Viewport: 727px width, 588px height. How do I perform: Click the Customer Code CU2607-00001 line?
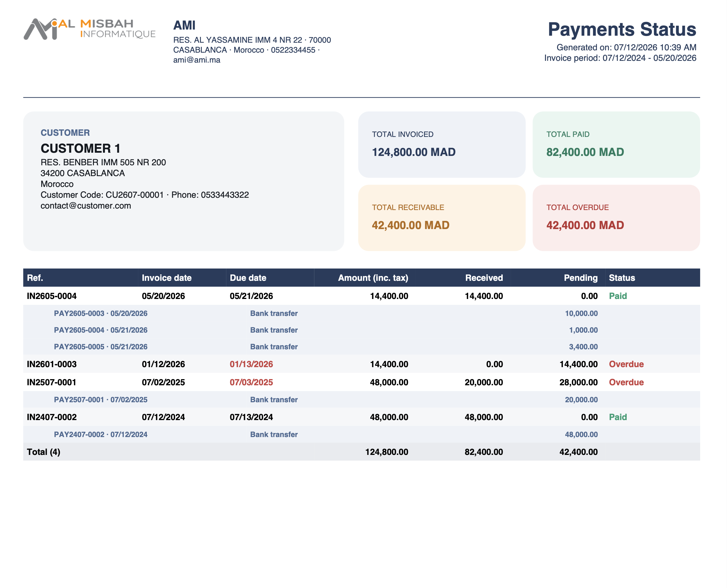[x=144, y=195]
